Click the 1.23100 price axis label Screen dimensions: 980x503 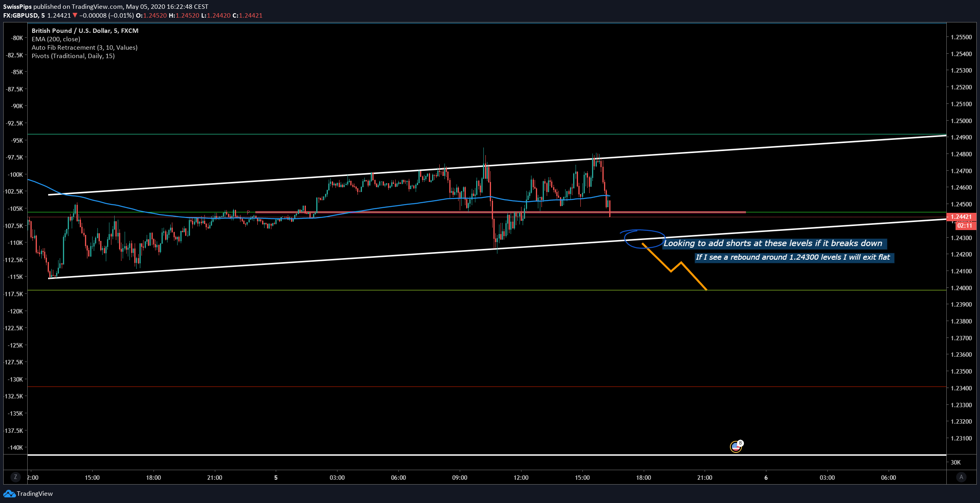coord(961,438)
